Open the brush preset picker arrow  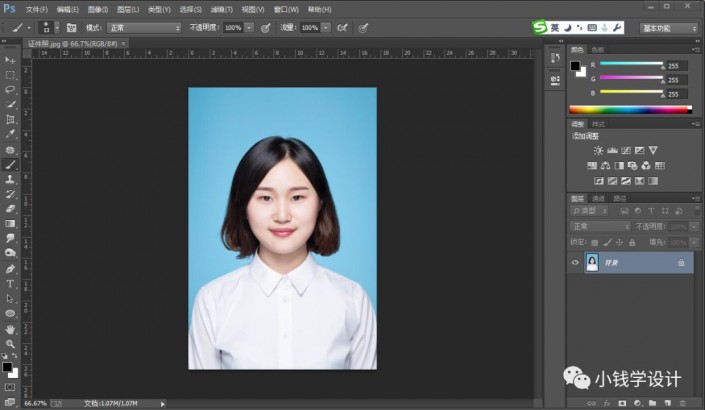pos(57,28)
